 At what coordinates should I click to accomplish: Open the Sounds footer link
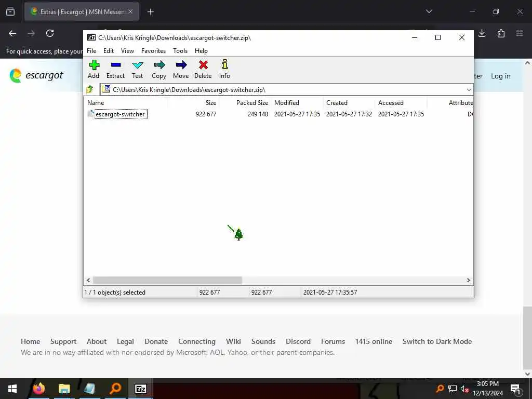click(x=263, y=341)
